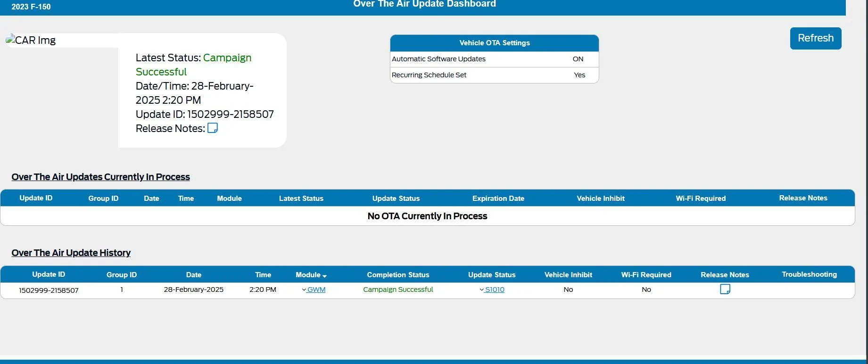The width and height of the screenshot is (868, 364).
Task: Click Wi-Fi Required header in history table
Action: click(646, 275)
